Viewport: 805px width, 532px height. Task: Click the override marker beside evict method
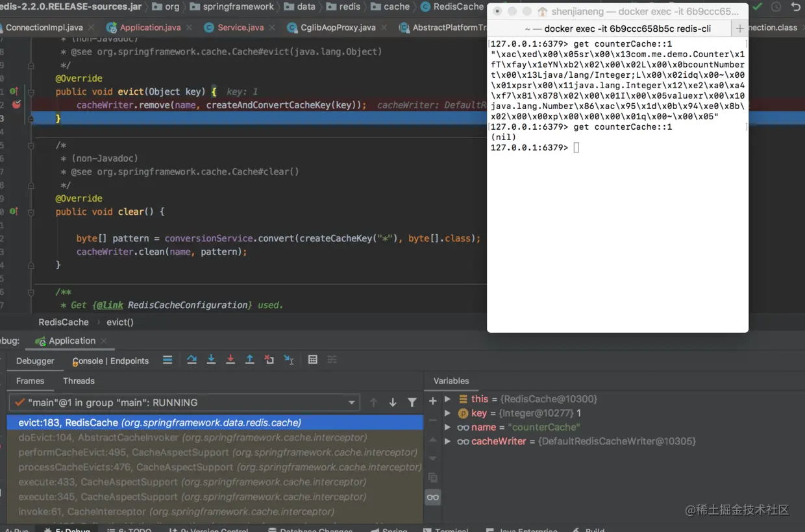coord(14,91)
